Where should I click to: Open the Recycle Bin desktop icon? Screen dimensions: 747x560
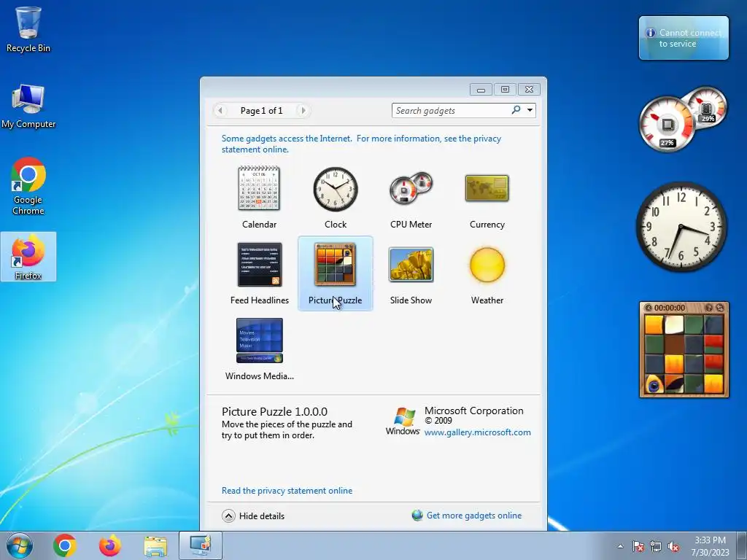click(x=28, y=29)
